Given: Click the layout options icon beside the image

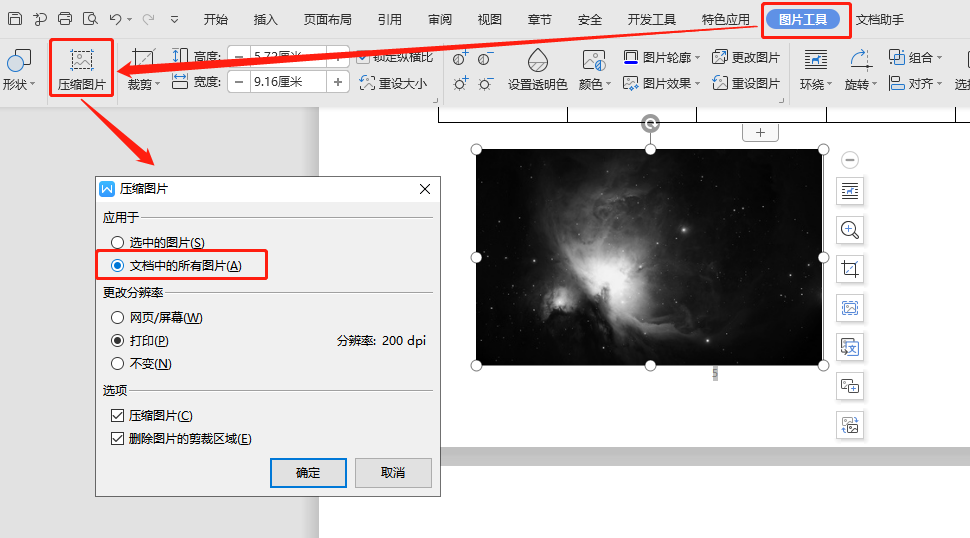Looking at the screenshot, I should pyautogui.click(x=850, y=191).
